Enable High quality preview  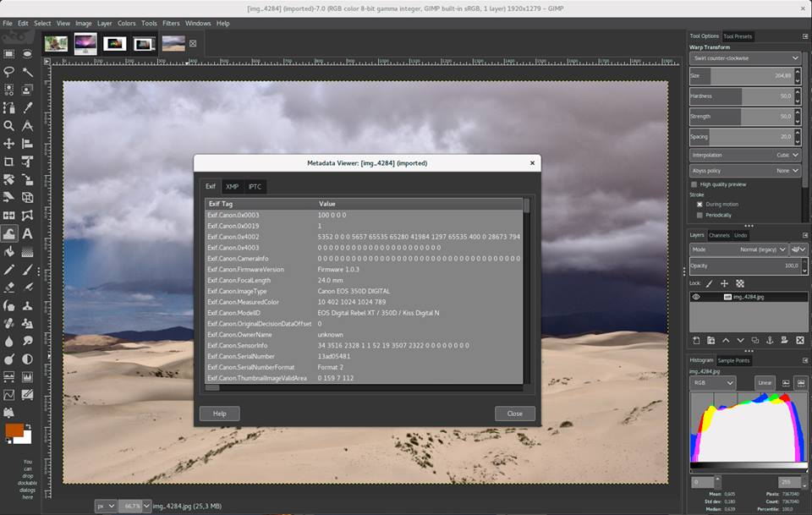(695, 184)
